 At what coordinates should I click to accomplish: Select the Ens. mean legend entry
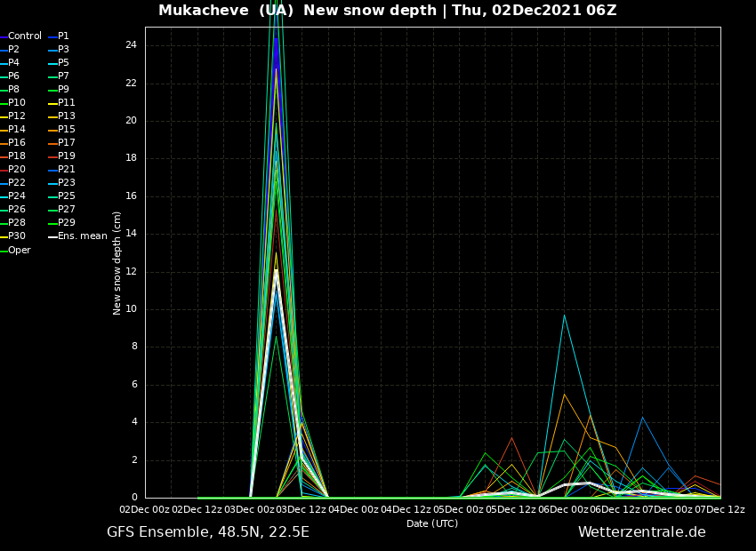click(82, 236)
